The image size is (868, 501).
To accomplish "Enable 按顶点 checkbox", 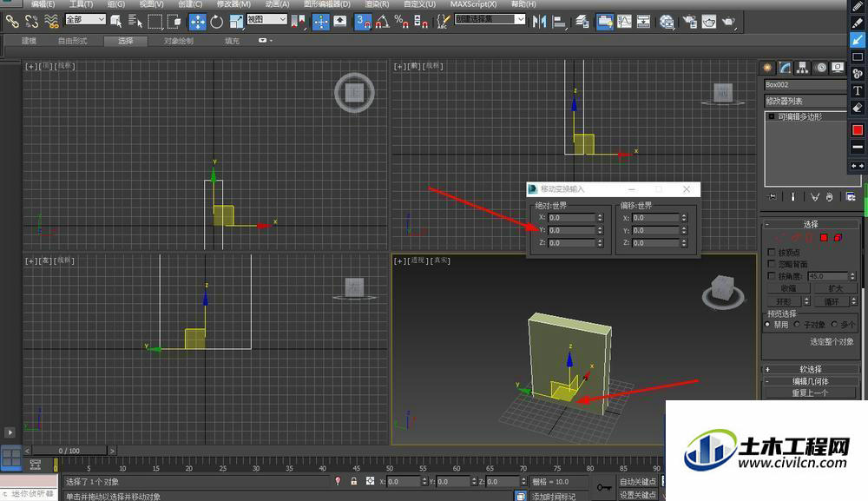I will click(771, 252).
